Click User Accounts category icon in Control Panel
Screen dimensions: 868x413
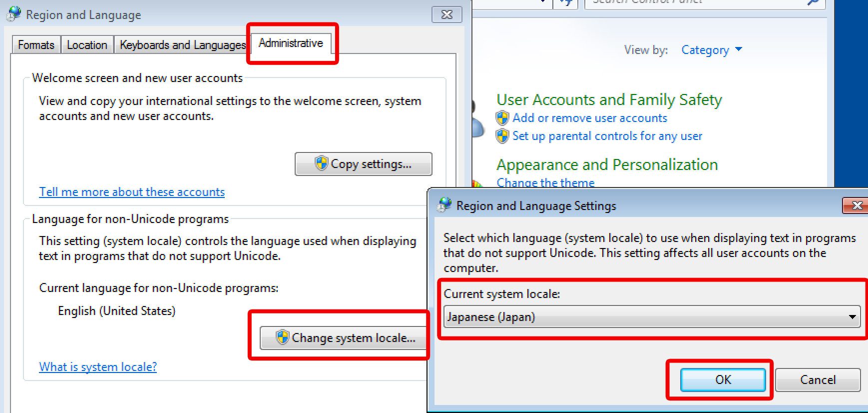478,117
